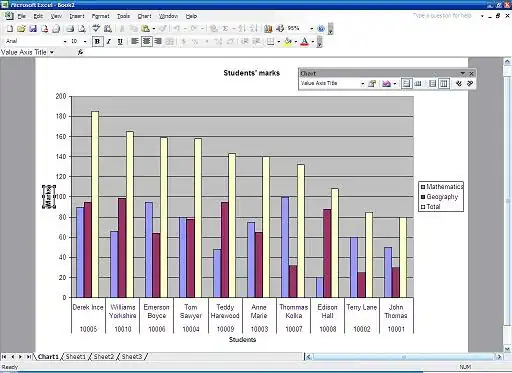Toggle Bold formatting button
The image size is (512, 373).
tap(97, 41)
